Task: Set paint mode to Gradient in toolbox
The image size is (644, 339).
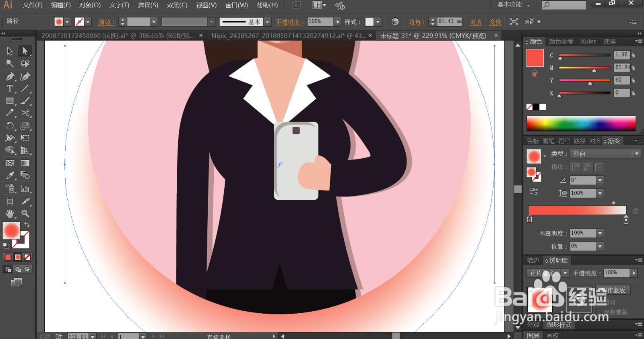Action: point(18,257)
